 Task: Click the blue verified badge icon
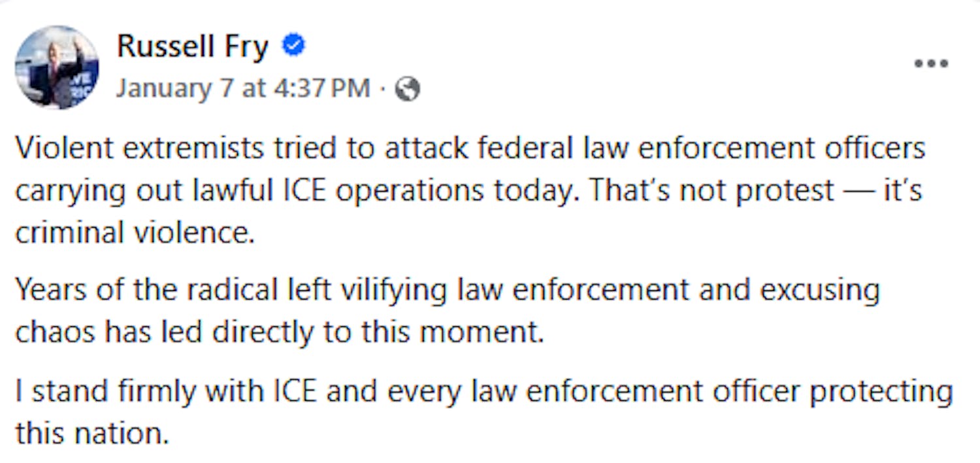[293, 46]
